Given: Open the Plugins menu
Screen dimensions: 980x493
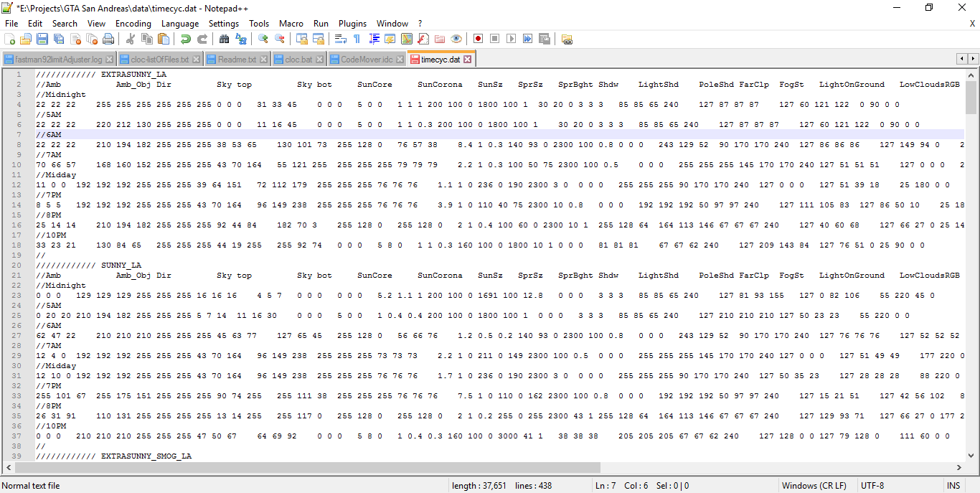Looking at the screenshot, I should click(x=352, y=24).
